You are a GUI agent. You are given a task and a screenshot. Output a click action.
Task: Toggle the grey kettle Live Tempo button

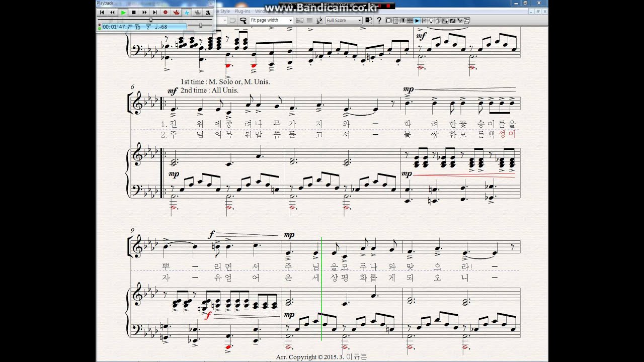point(197,12)
